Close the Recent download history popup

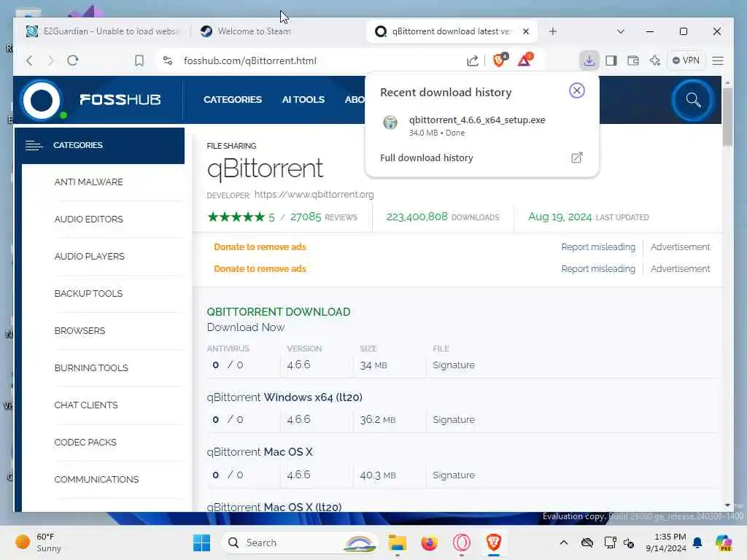[x=577, y=90]
